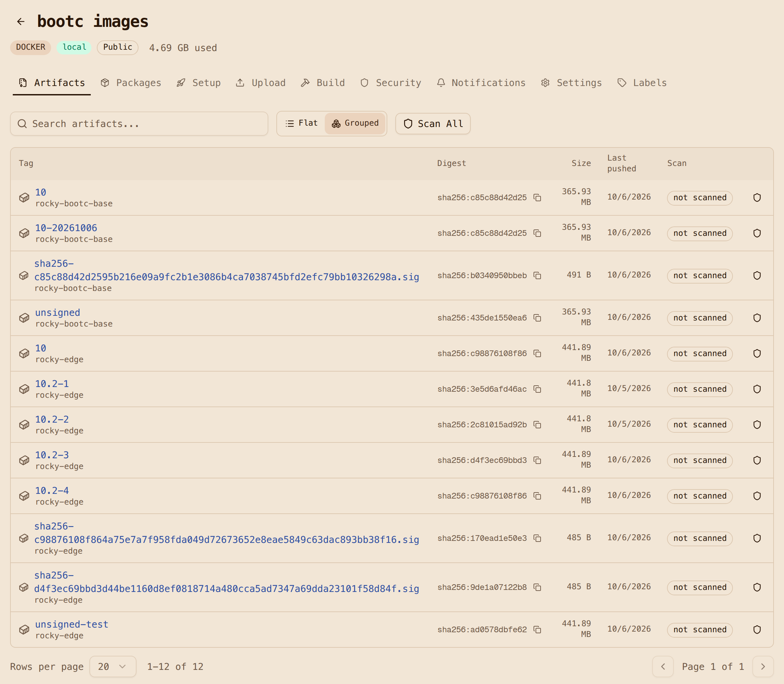
Task: Click the Last pushed column header
Action: point(622,163)
